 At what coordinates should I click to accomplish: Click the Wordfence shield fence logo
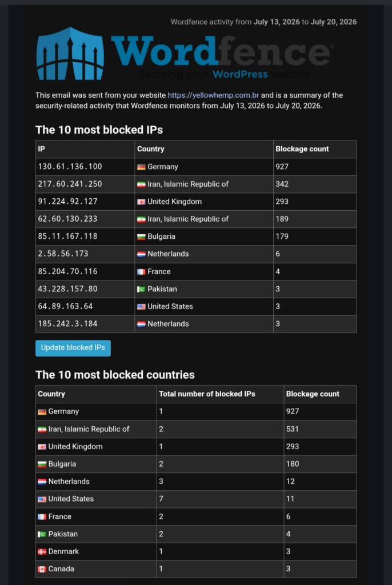click(70, 54)
